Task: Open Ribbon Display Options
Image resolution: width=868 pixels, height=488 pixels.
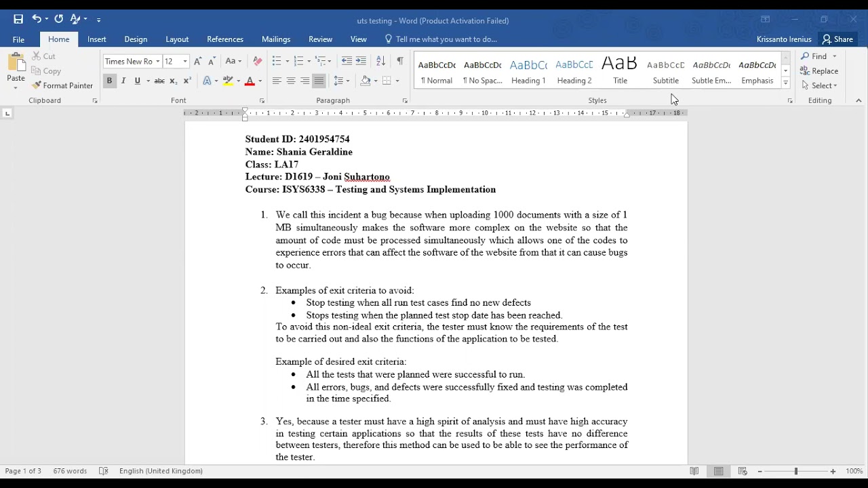Action: click(765, 20)
